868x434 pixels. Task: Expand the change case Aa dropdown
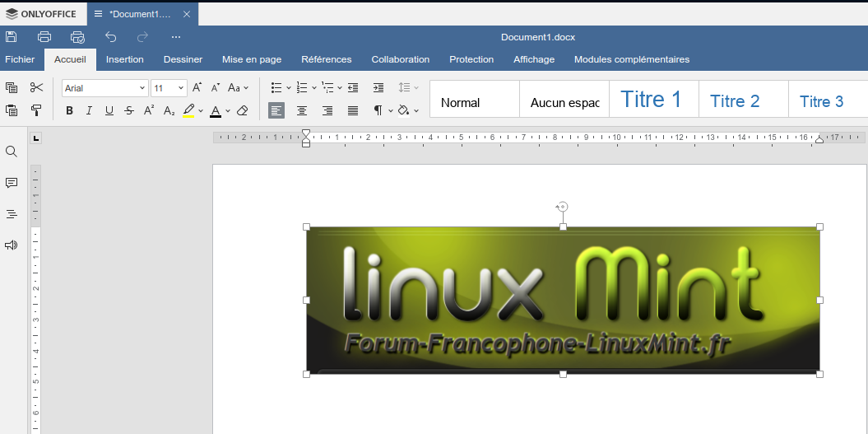[x=246, y=88]
